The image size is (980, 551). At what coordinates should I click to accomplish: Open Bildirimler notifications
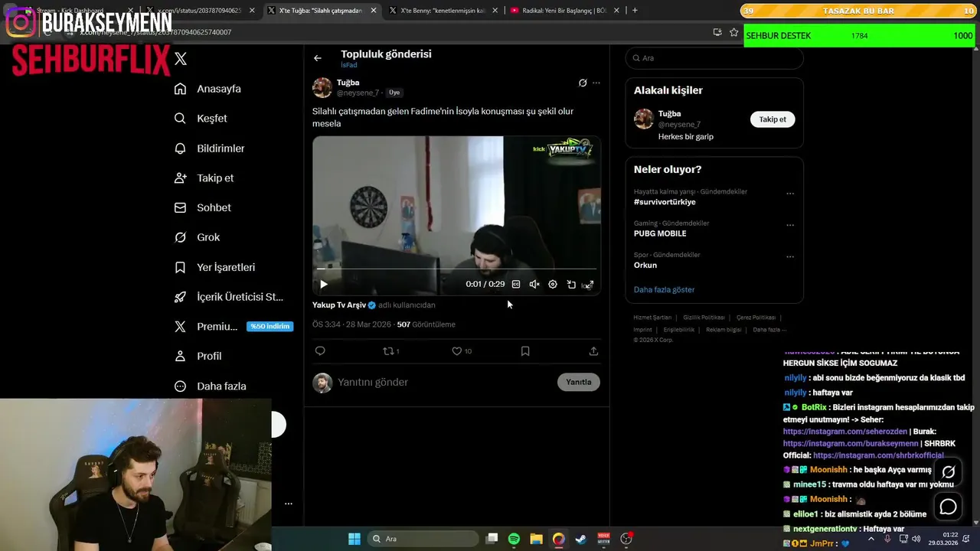209,148
